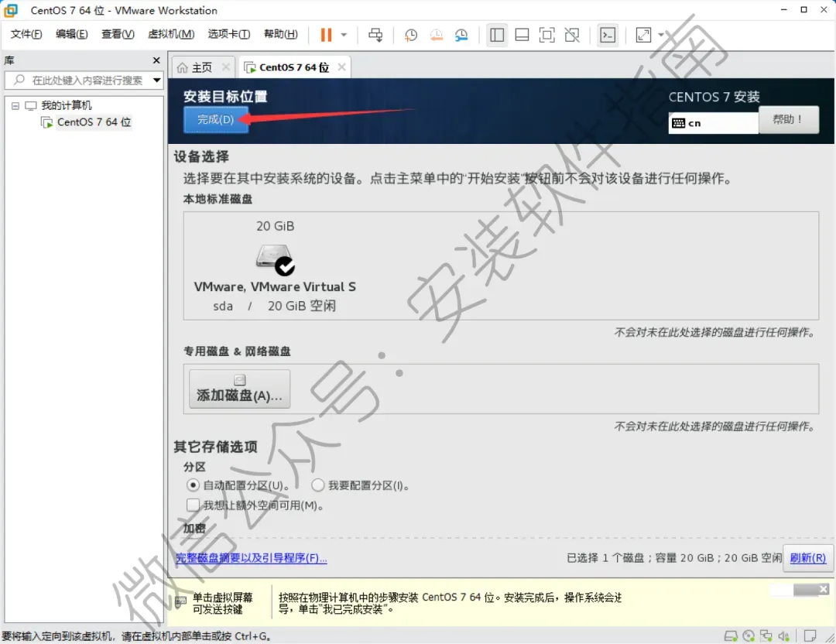Close the library panel
This screenshot has height=644, width=836.
pos(156,60)
